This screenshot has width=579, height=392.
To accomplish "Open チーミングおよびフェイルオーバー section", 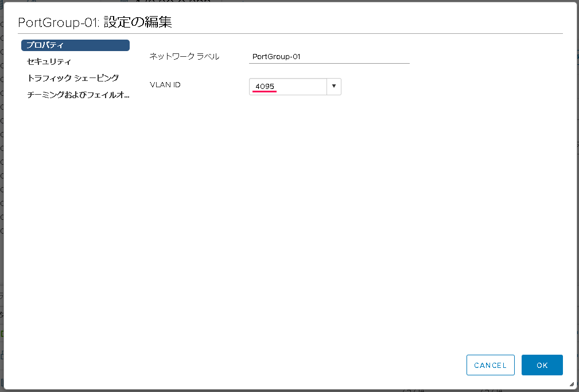I will (x=78, y=95).
